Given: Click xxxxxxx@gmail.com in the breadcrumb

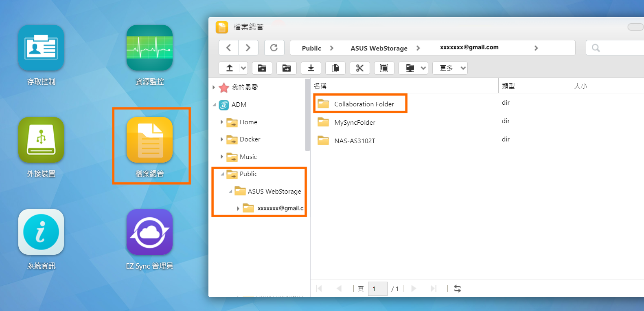Looking at the screenshot, I should click(x=469, y=47).
